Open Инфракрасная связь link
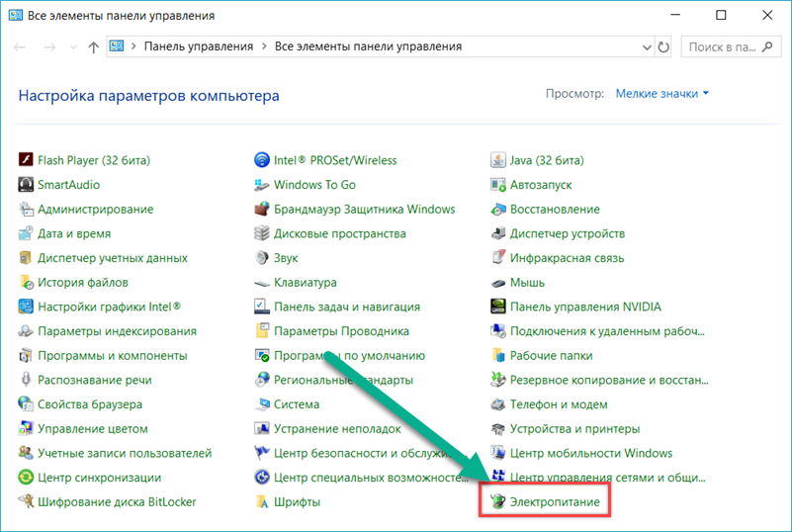Screen dimensions: 792x532 (567, 258)
